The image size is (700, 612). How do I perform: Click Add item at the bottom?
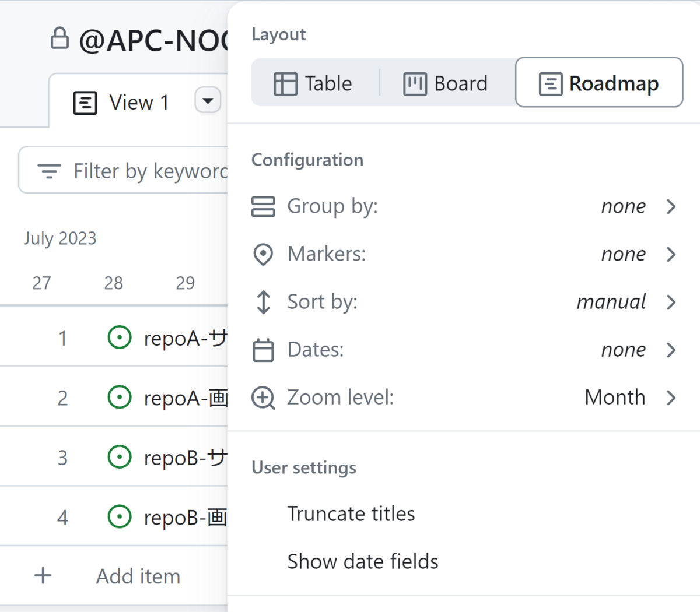pyautogui.click(x=138, y=576)
